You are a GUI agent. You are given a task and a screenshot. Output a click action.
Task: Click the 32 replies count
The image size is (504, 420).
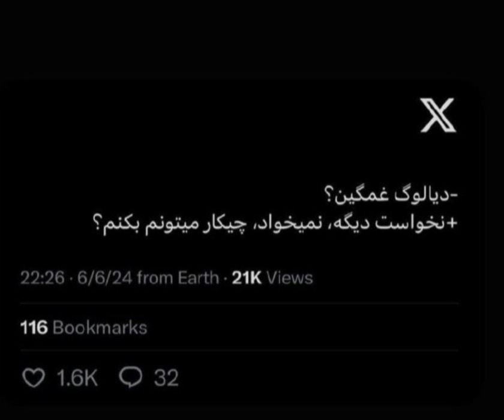166,377
